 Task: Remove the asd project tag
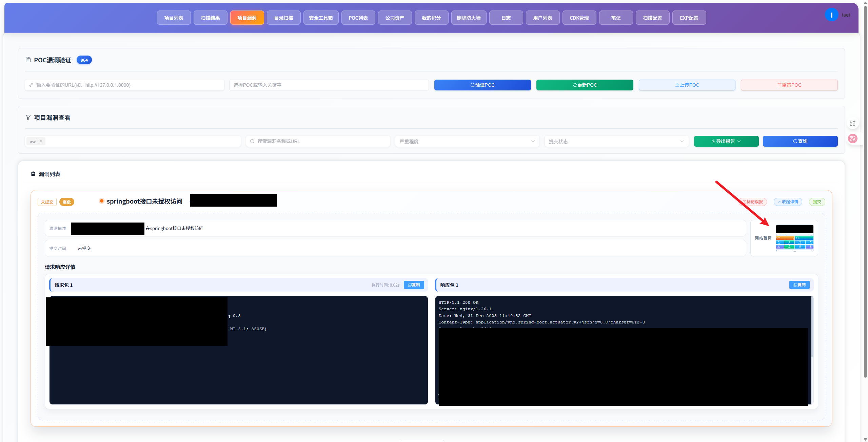tap(41, 141)
